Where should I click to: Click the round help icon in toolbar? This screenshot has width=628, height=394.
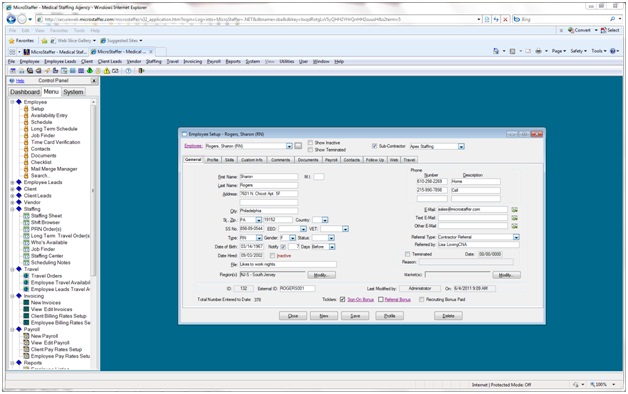click(128, 71)
